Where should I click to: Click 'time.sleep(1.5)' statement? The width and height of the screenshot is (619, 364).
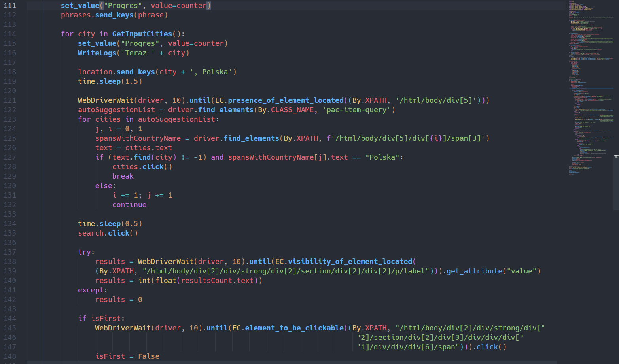[x=110, y=81]
